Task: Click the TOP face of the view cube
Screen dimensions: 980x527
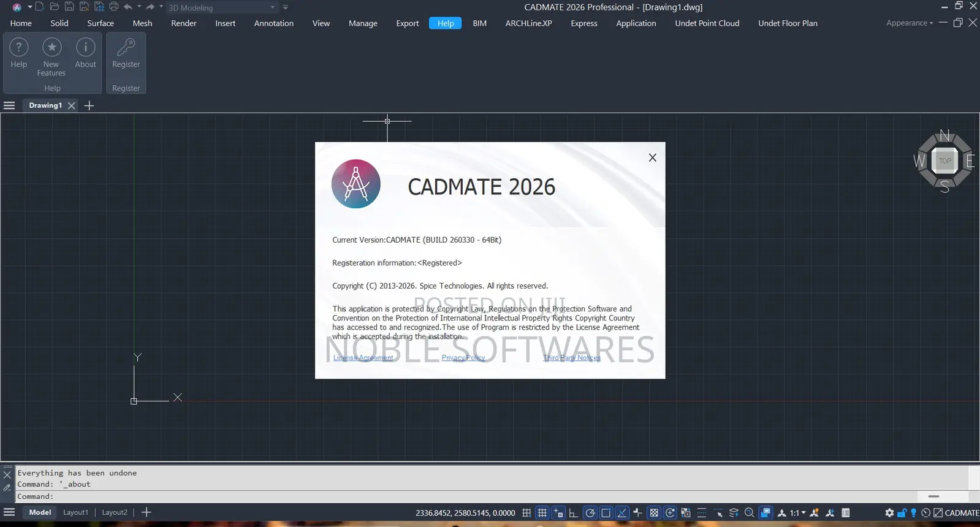Action: point(944,161)
